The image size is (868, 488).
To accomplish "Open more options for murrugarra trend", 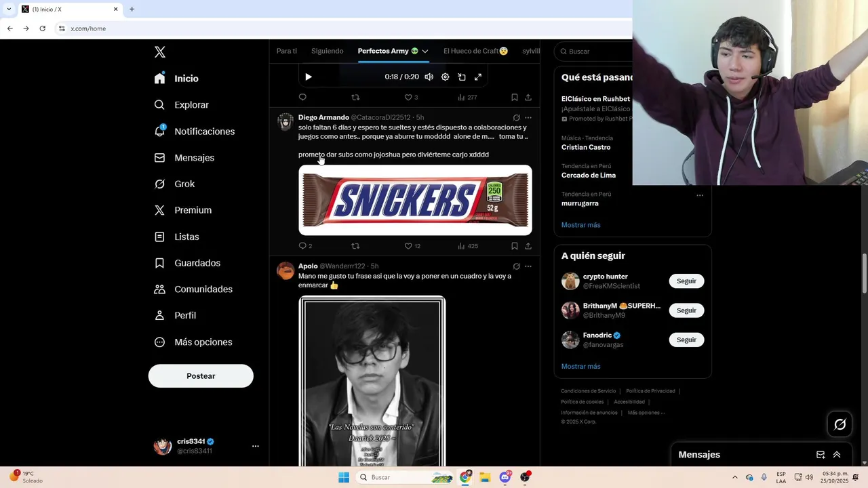I will (700, 195).
